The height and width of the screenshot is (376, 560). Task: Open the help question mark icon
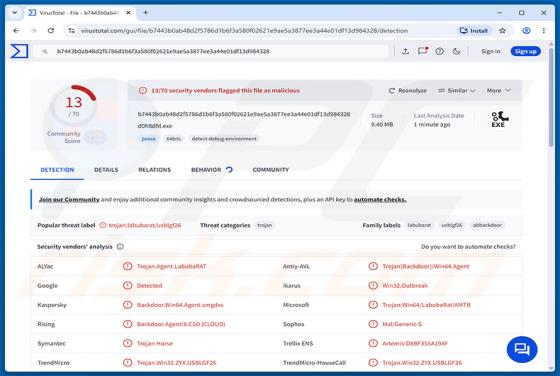440,51
